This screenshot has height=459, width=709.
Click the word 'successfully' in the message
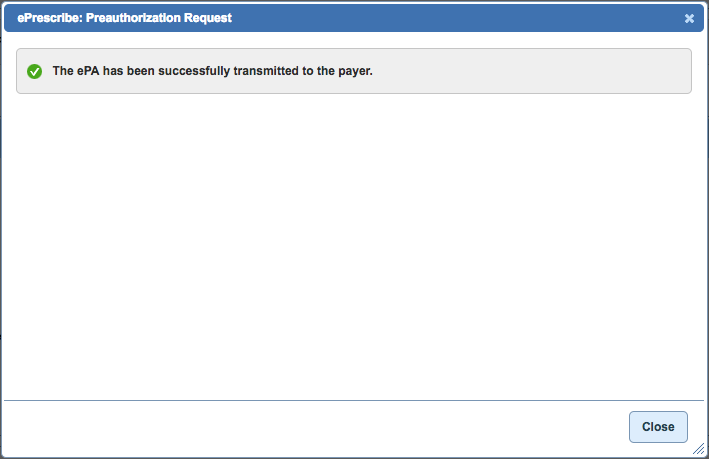[194, 71]
